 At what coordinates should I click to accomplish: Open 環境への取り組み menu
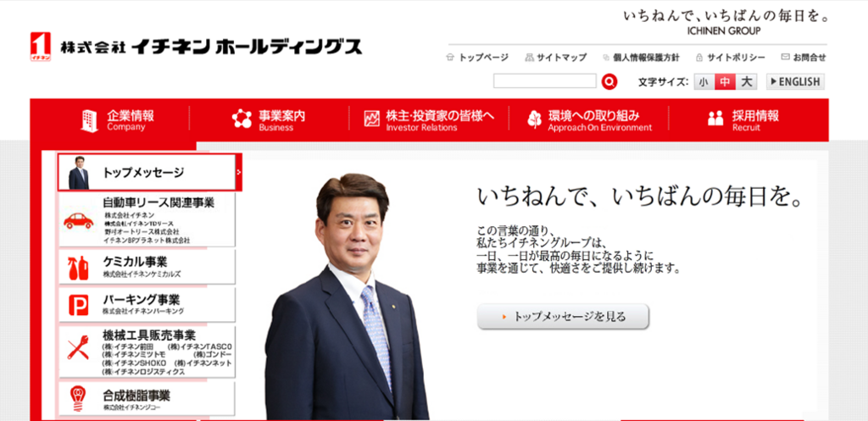[589, 120]
